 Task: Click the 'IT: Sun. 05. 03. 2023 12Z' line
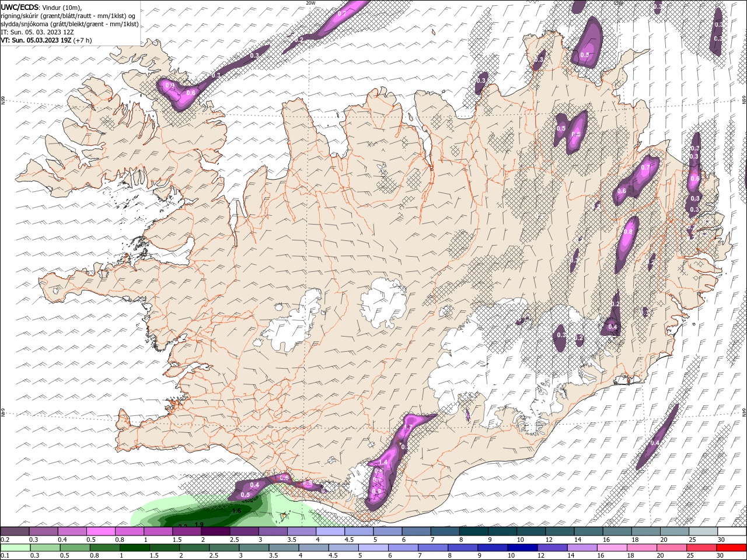click(37, 32)
